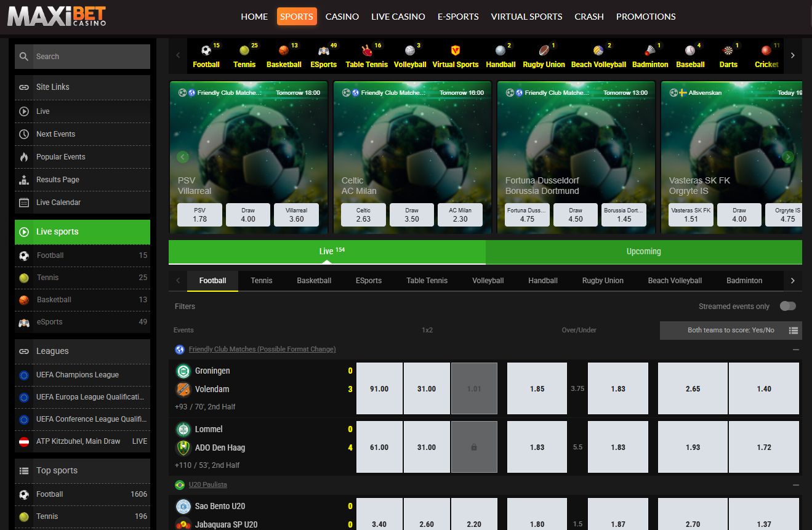Select the Table Tennis tab in live list
The height and width of the screenshot is (530, 812).
tap(427, 281)
